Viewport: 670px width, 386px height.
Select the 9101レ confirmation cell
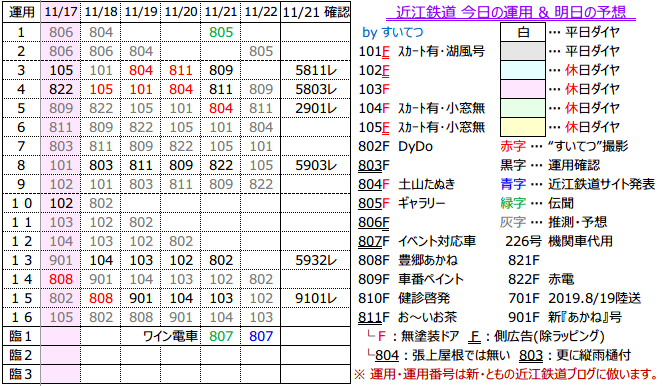(x=315, y=298)
